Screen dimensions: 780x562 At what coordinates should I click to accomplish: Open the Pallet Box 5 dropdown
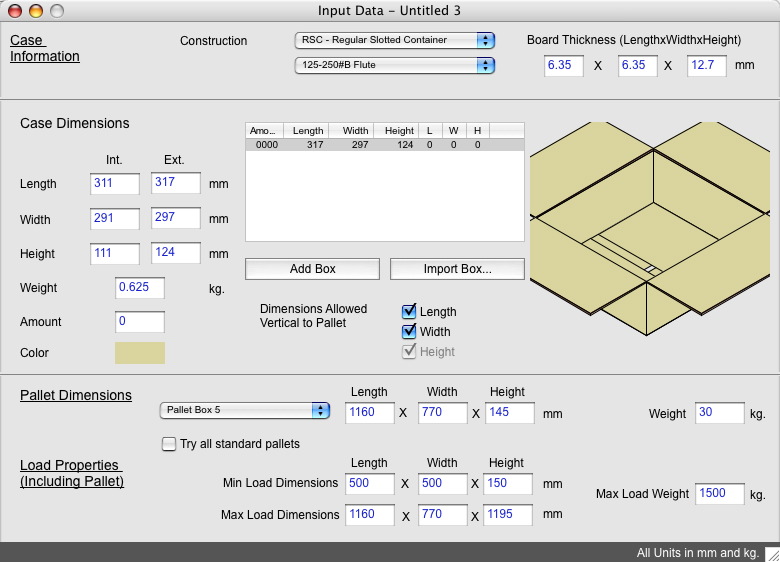pos(245,410)
